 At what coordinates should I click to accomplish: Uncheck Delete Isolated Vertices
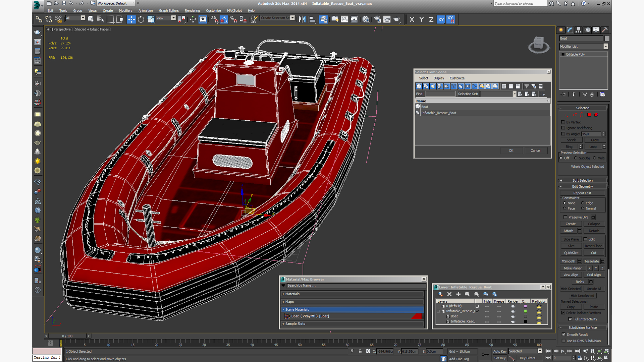coord(563,313)
